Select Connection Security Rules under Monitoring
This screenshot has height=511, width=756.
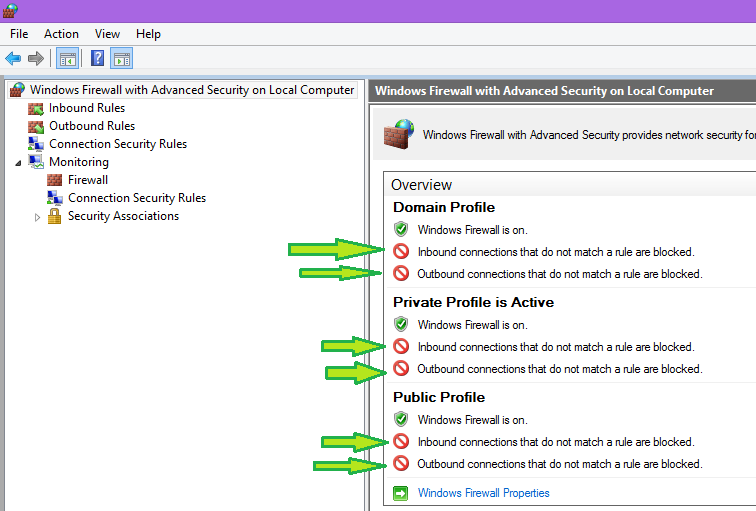point(137,198)
